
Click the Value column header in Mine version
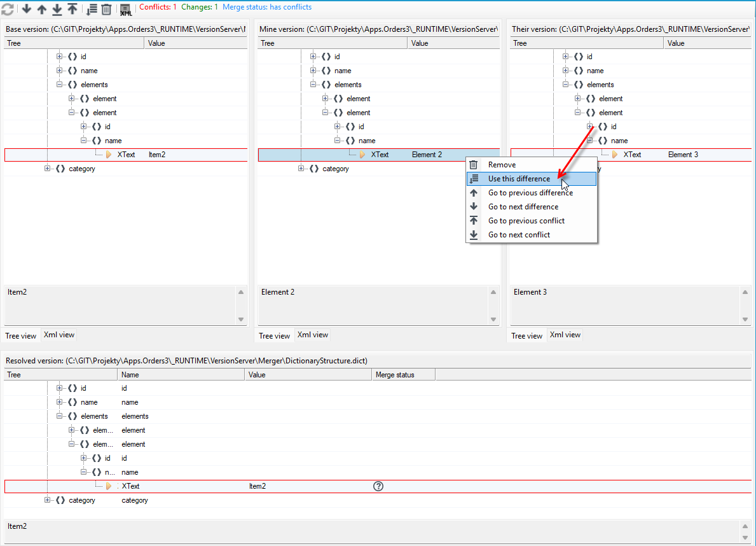coord(453,43)
